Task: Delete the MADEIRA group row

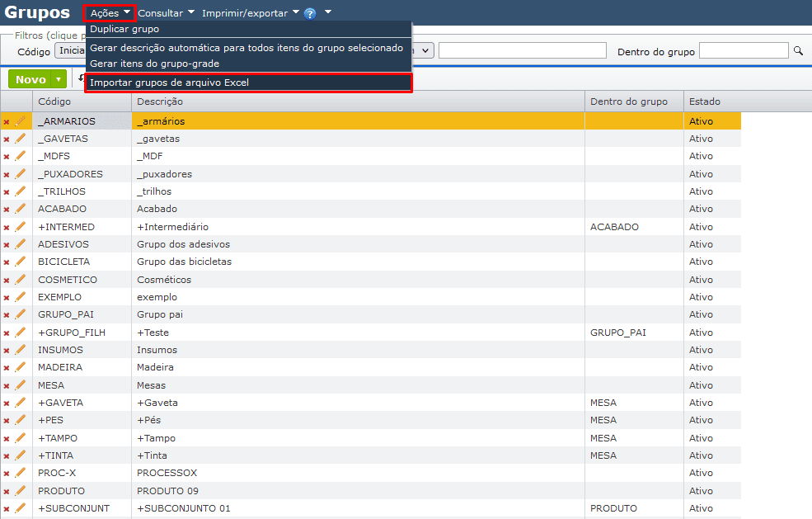Action: [x=7, y=368]
